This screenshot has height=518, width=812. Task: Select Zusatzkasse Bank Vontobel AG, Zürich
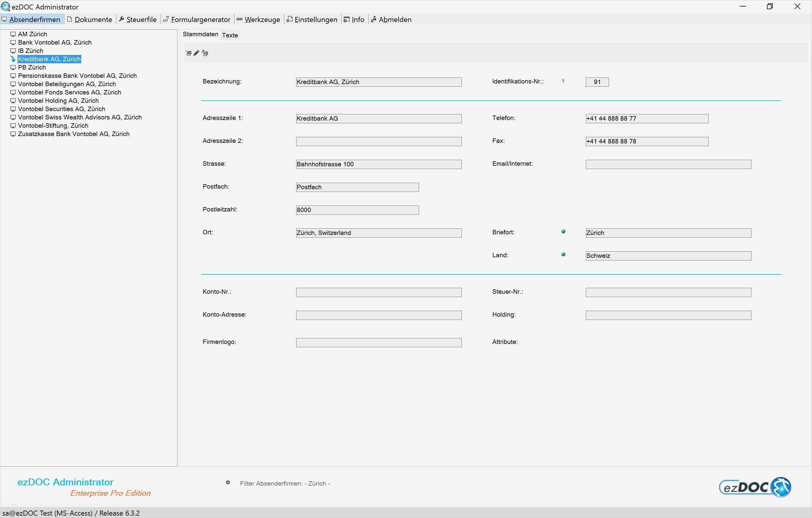point(74,134)
